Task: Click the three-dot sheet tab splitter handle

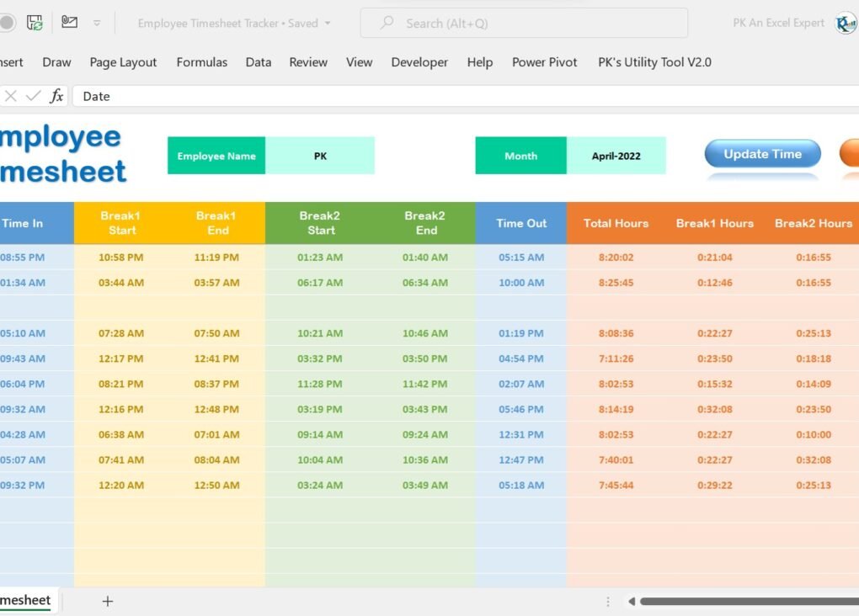Action: pos(608,601)
